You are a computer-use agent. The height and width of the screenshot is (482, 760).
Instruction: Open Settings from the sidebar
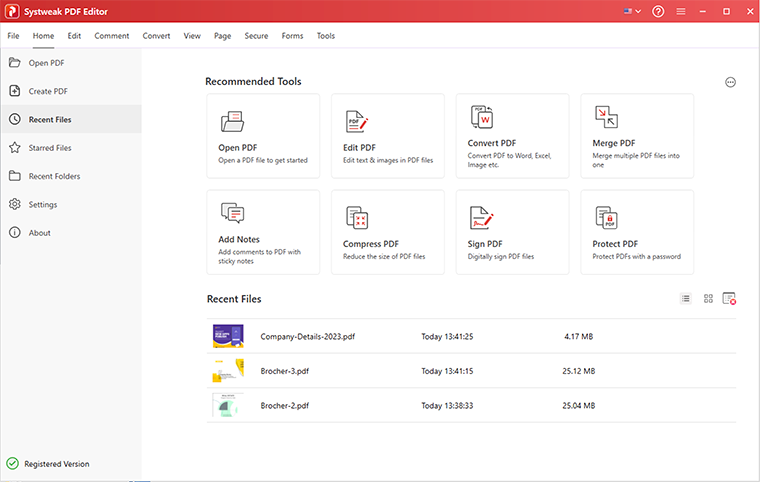point(43,204)
